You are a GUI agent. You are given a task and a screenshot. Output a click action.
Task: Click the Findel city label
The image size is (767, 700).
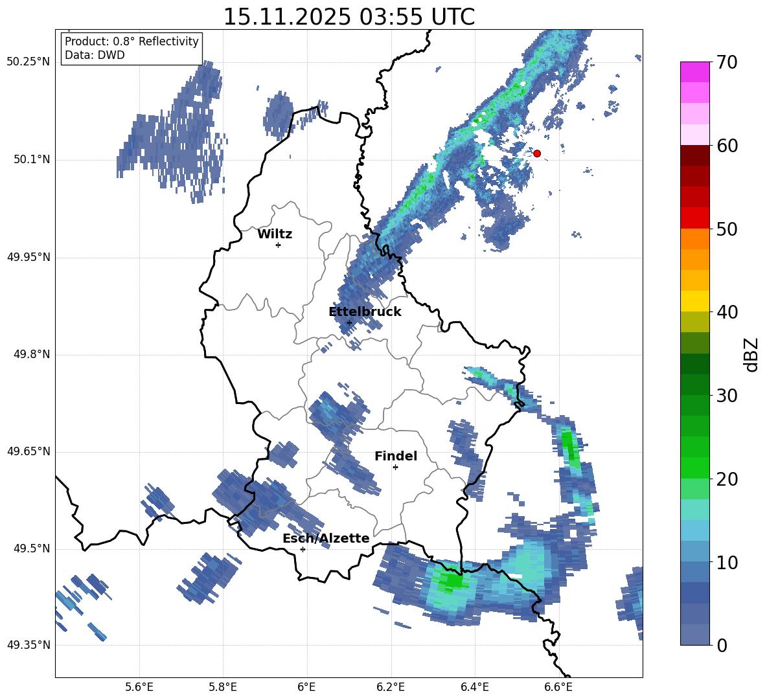pyautogui.click(x=396, y=456)
